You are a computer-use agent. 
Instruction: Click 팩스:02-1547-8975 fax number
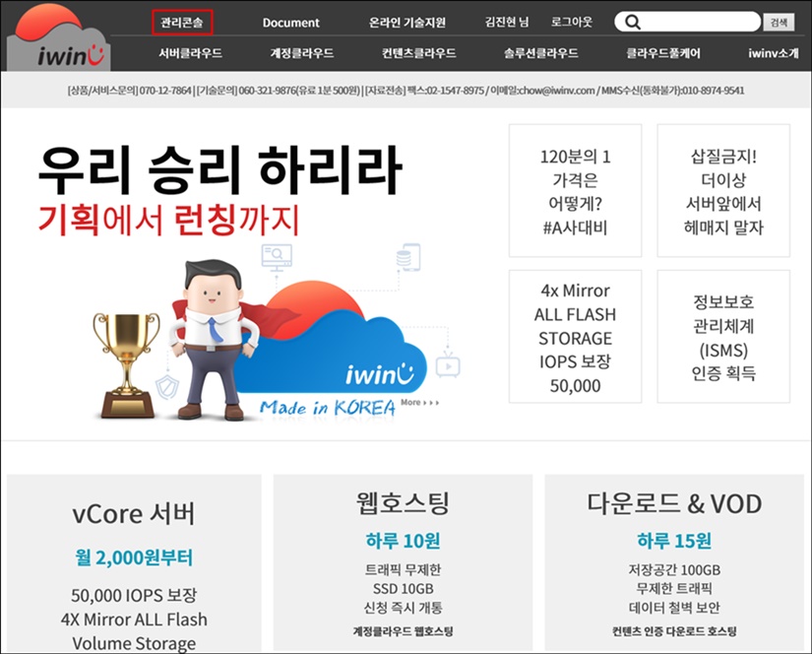(446, 91)
